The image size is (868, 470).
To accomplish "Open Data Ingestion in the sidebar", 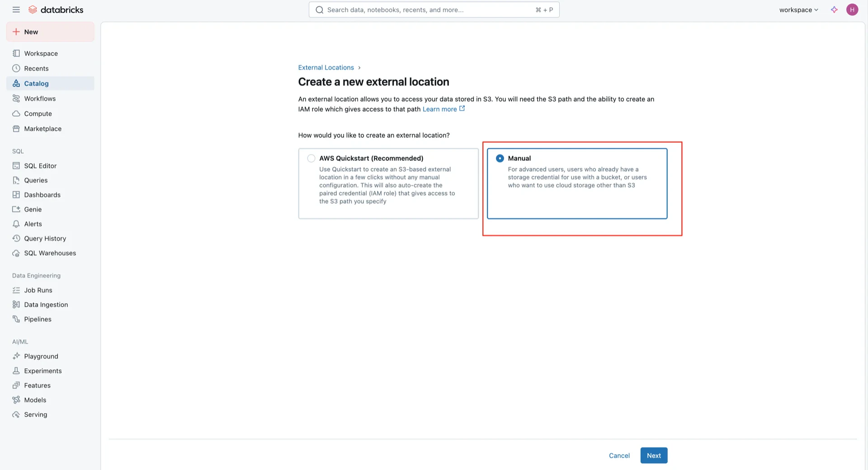I will coord(50,305).
